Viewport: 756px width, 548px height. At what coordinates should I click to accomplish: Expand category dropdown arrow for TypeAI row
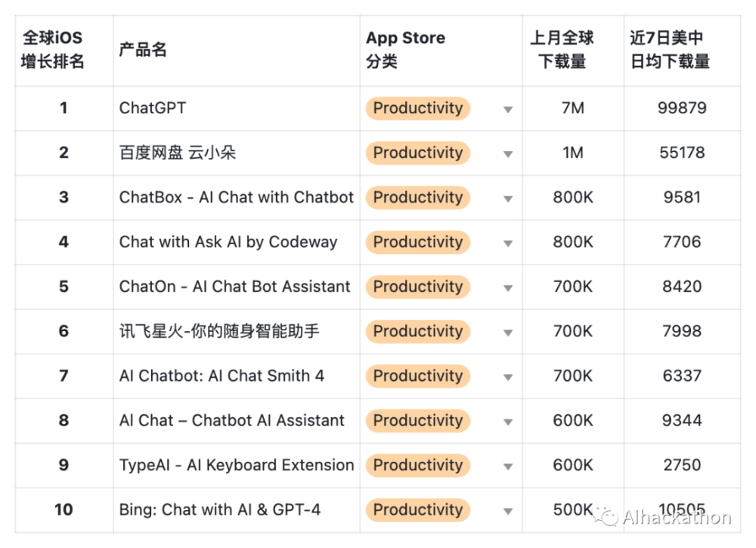coord(508,466)
